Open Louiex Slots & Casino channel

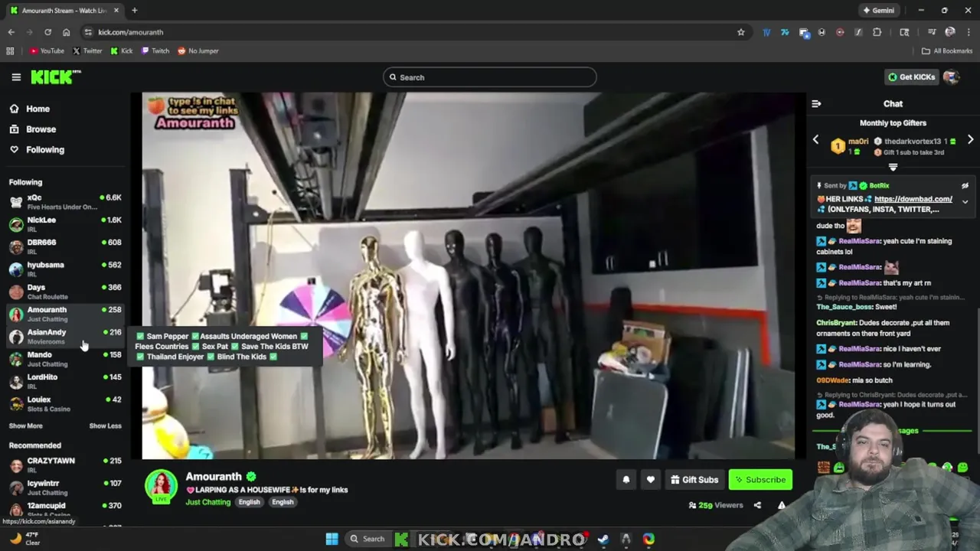click(x=65, y=403)
